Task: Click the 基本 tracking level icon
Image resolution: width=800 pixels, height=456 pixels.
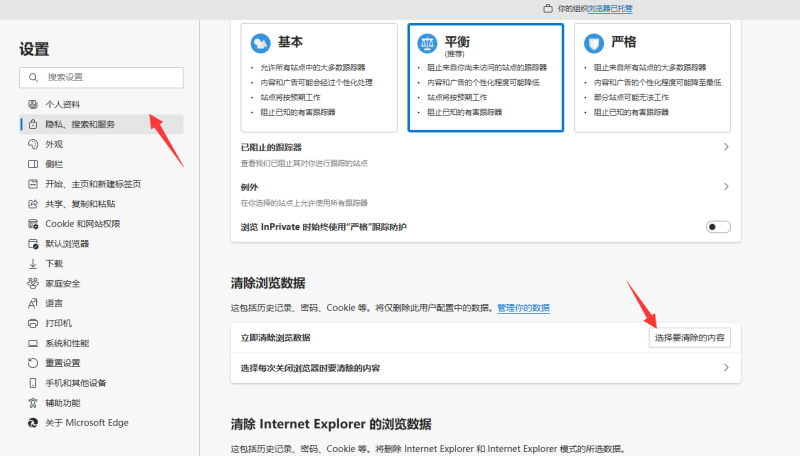Action: tap(260, 43)
